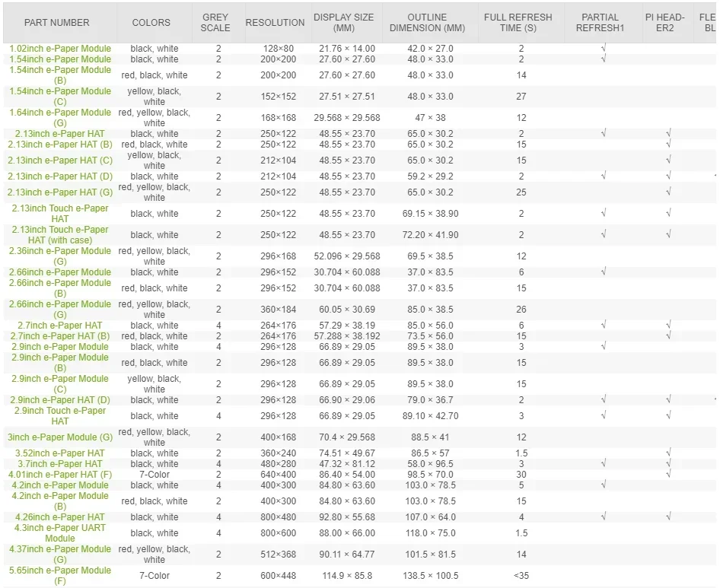Click the PART NUMBER column header
Screen dimensions: 720x588
[56, 23]
